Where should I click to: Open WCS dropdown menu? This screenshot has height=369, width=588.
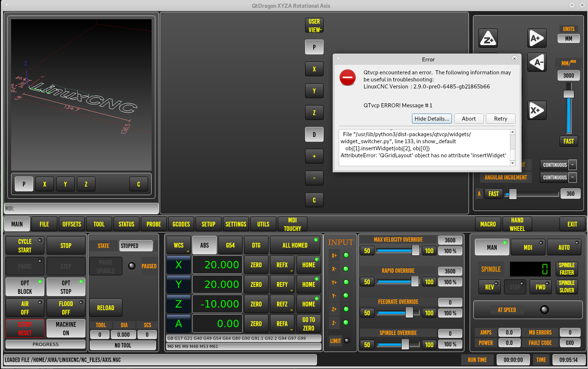pos(179,245)
